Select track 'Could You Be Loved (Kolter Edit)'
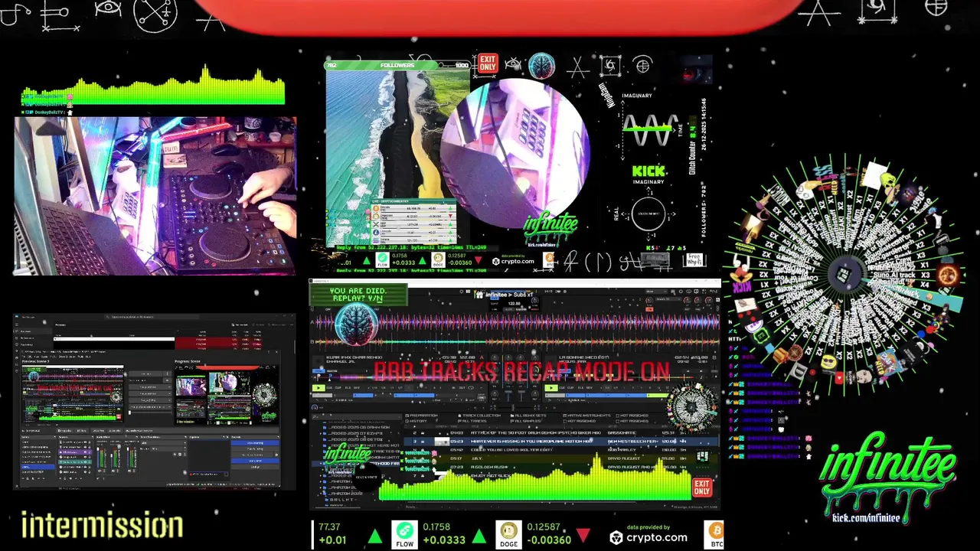 [560, 450]
